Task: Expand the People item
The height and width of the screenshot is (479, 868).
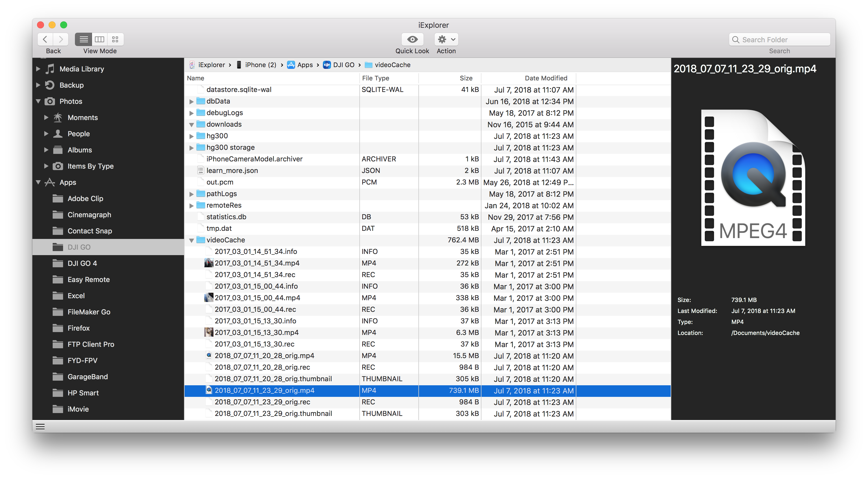Action: [47, 133]
